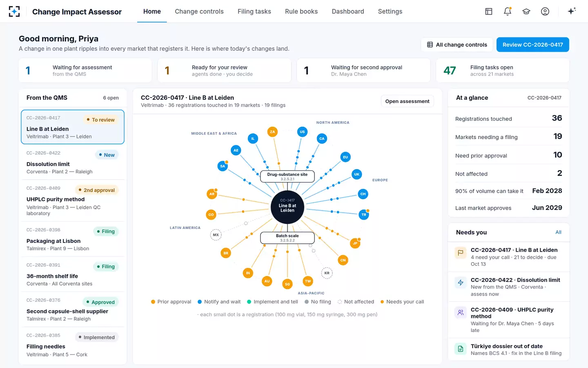Screen dimensions: 588x368
Task: Click the TR market node
Action: 364,215
